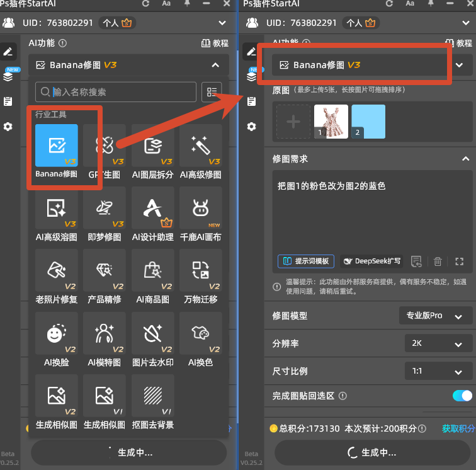Expand the account dropdown in right panel
Screen dimensions: 476x470
click(466, 23)
